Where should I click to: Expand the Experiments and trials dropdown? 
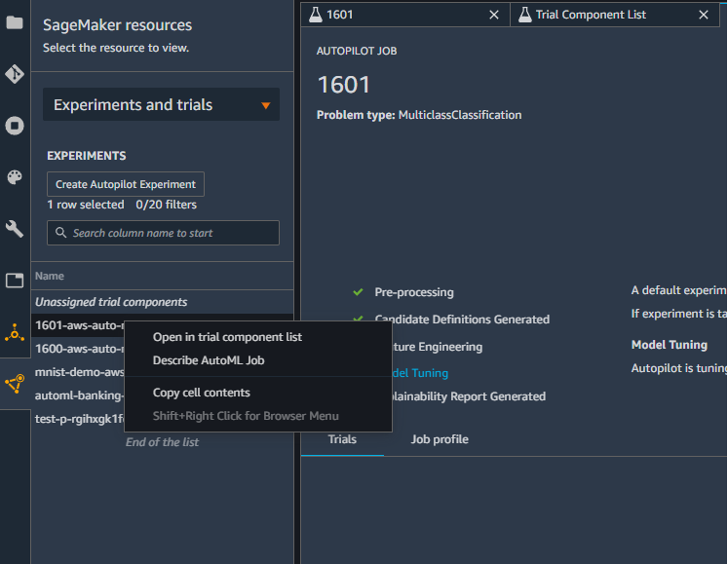pyautogui.click(x=161, y=104)
